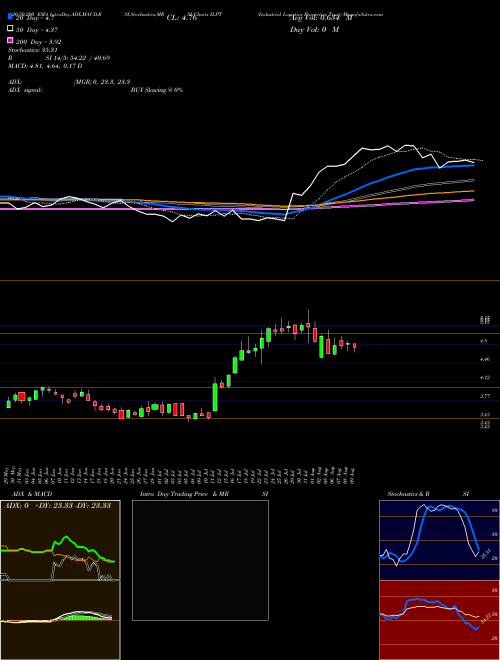Screen dimensions: 500x660
Task: Click the 'CL: 4.76' closing price label
Action: click(181, 18)
